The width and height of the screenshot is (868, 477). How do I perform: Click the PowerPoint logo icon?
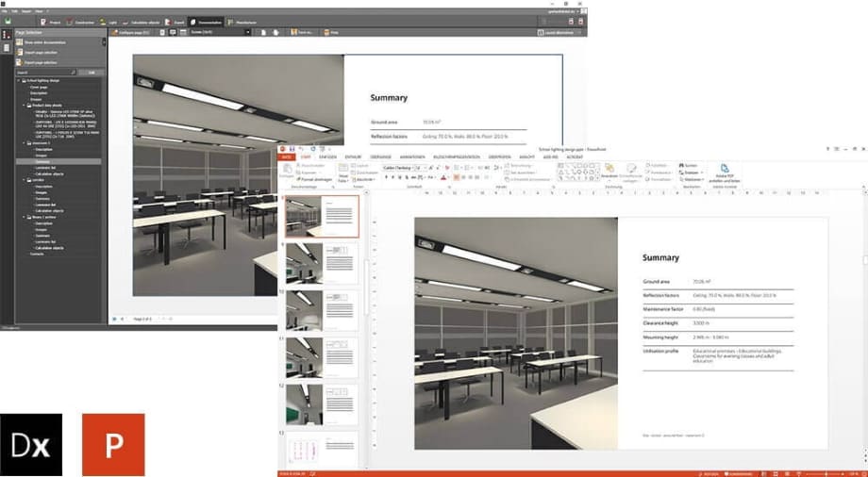pyautogui.click(x=114, y=444)
